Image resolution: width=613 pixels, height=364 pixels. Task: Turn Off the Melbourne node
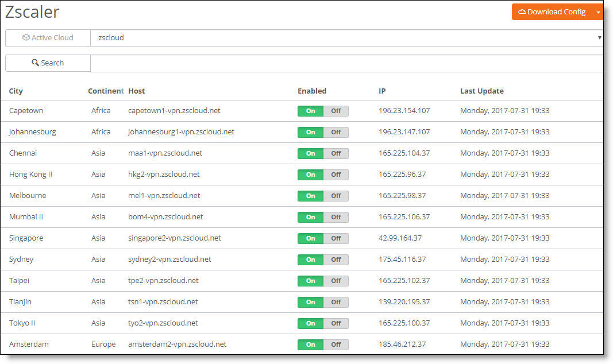click(336, 196)
